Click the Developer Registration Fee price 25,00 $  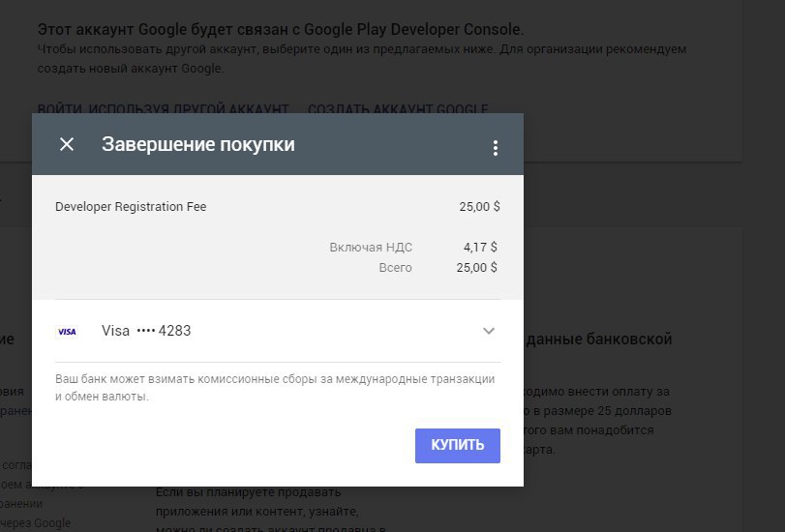(x=479, y=207)
